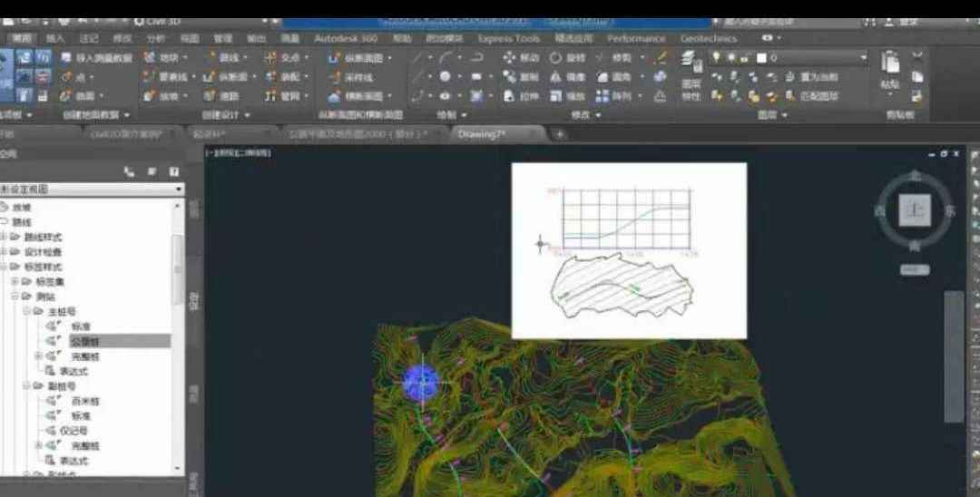Open the Autodesk 360 ribbon tab
This screenshot has width=980, height=497.
(346, 39)
